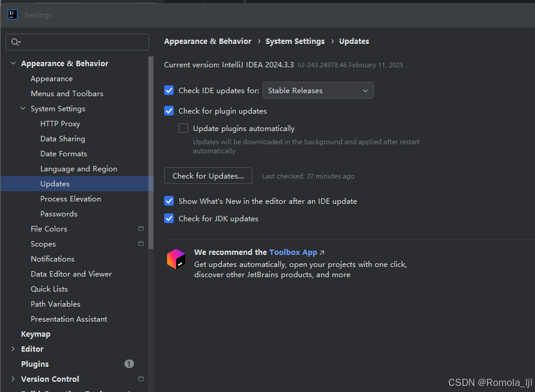The height and width of the screenshot is (392, 535).
Task: Open Language and Region settings
Action: 79,168
